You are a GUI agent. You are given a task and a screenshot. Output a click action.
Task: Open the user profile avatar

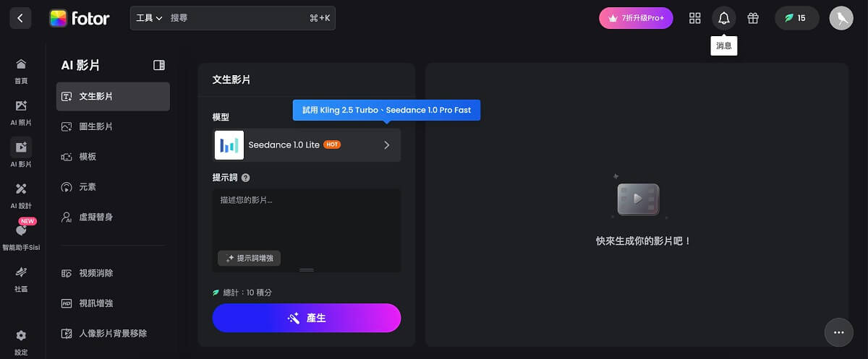click(841, 18)
